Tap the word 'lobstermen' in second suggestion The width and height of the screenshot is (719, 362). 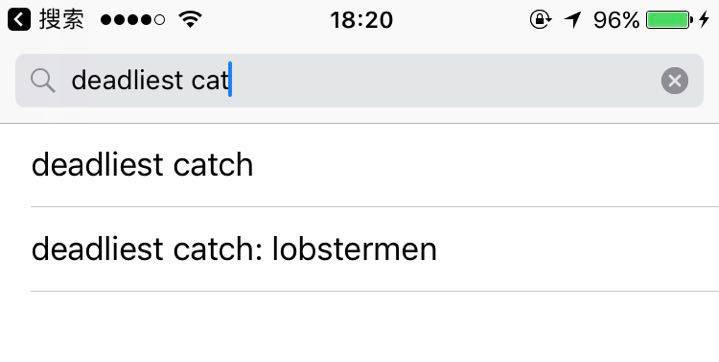coord(354,249)
